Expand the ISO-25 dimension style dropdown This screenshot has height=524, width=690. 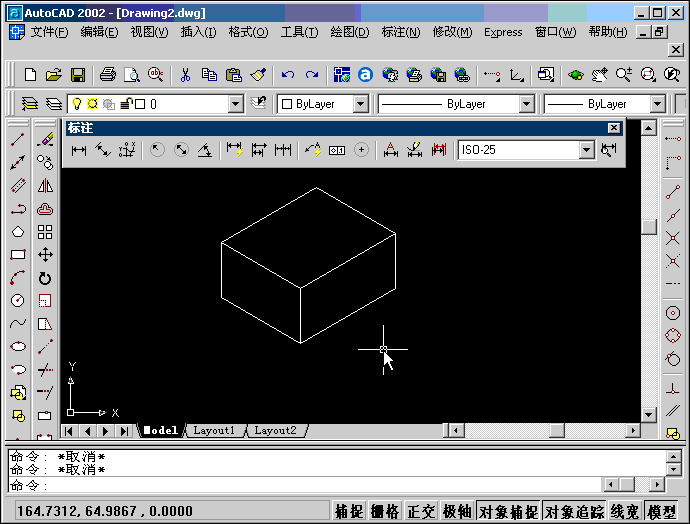click(x=586, y=150)
